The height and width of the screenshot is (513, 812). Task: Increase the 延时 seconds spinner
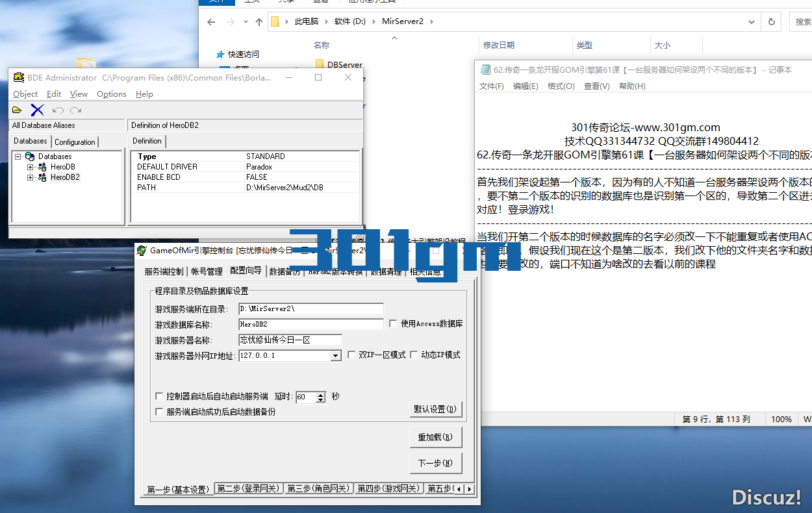click(x=320, y=394)
